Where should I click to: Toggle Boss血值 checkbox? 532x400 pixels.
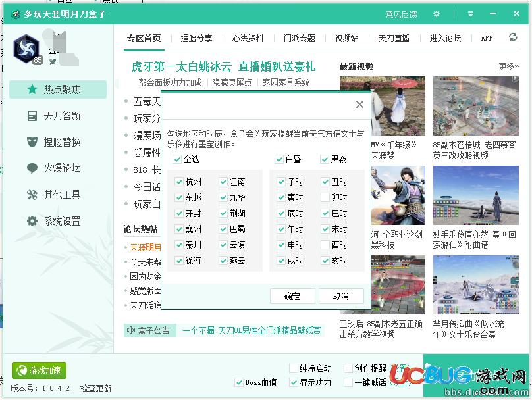click(239, 382)
